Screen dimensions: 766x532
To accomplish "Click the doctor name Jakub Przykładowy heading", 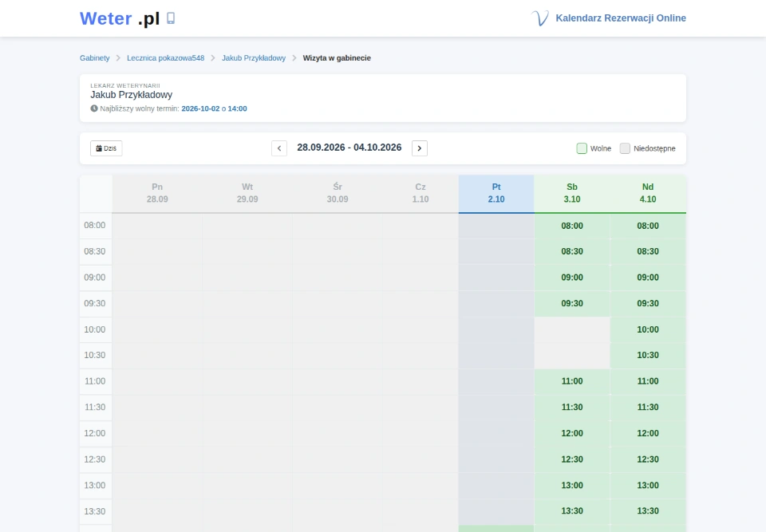I will click(132, 95).
